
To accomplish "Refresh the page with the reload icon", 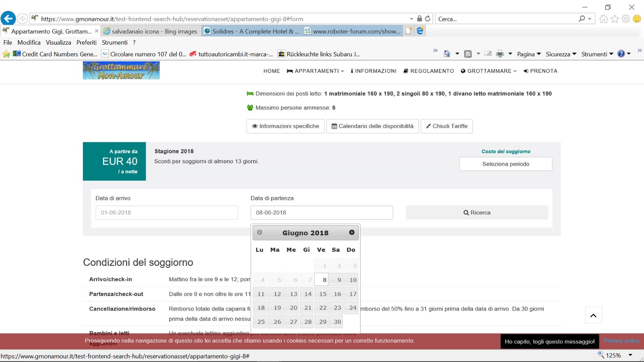I will coord(427,19).
